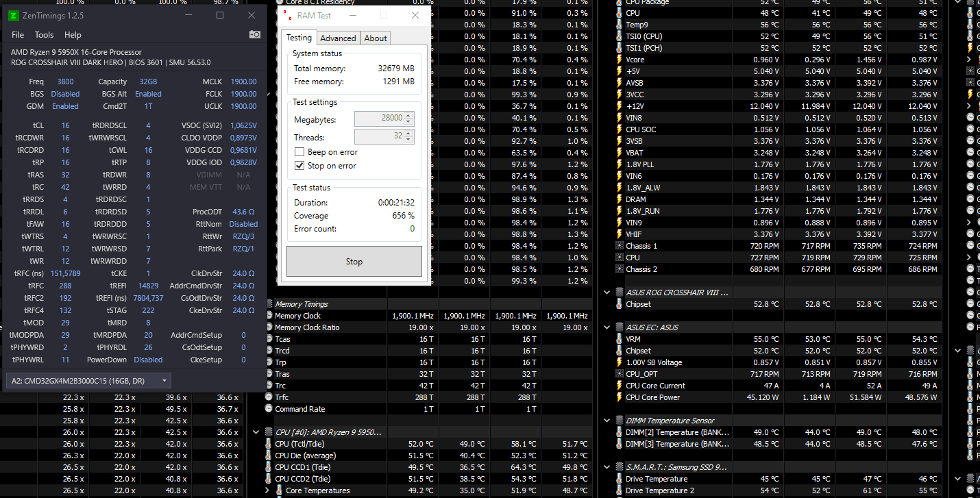Click the Vcore lightning bolt icon

620,60
